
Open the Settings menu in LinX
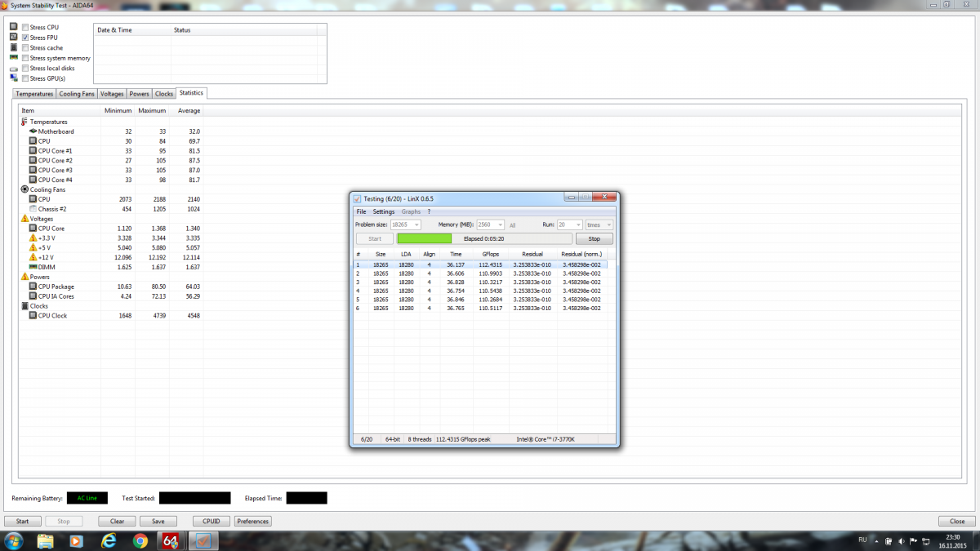tap(383, 211)
